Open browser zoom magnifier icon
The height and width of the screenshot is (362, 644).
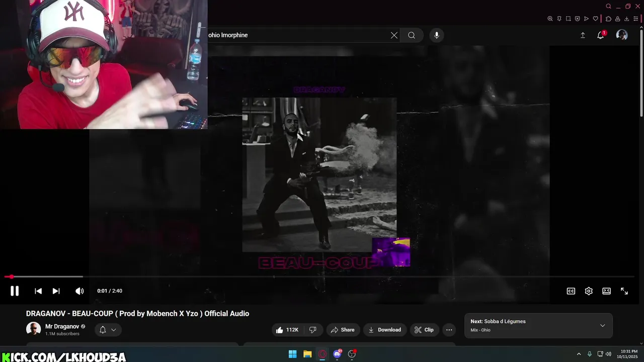point(550,19)
